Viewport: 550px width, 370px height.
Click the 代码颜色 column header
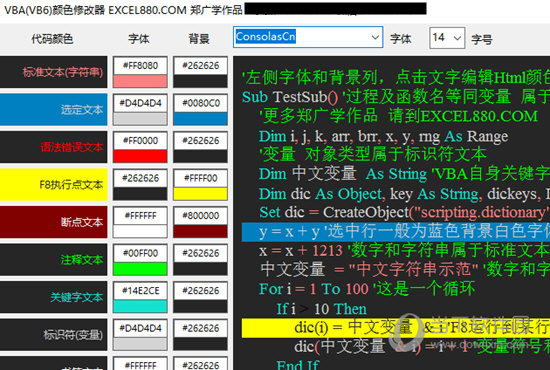point(52,39)
